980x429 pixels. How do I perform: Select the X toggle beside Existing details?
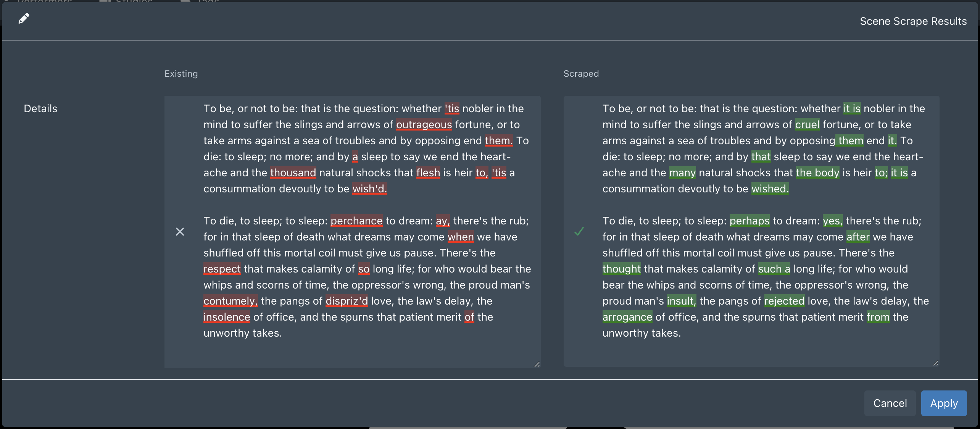point(180,232)
